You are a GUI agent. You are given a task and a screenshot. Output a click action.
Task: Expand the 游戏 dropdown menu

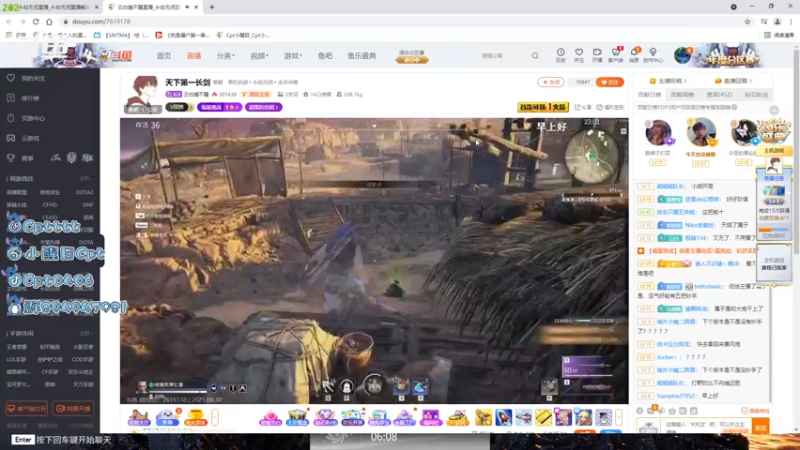293,56
